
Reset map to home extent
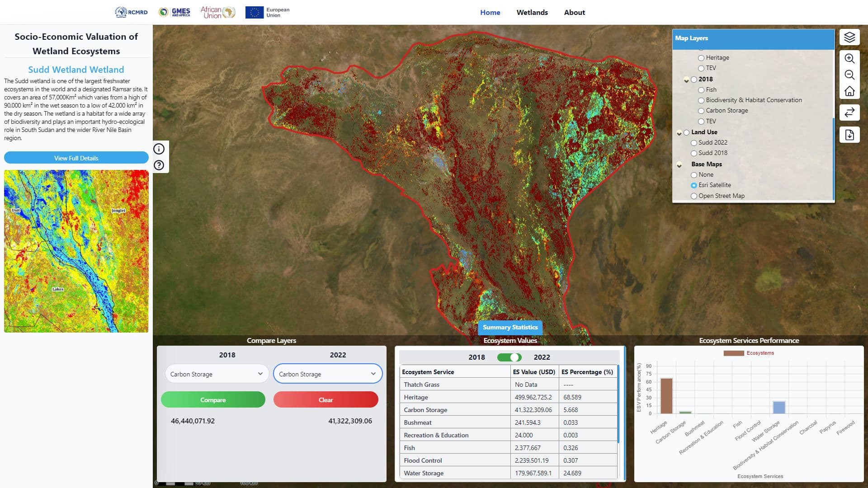pos(849,91)
